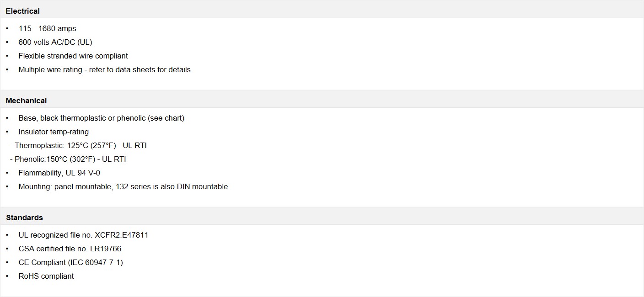
Task: Click the 'Base, black thermoplastic or phenolic' line
Action: pos(102,118)
